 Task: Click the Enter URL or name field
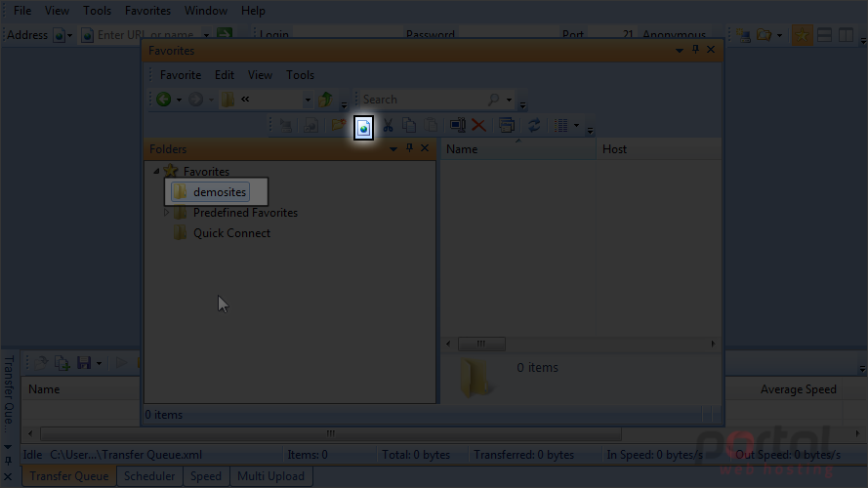145,35
